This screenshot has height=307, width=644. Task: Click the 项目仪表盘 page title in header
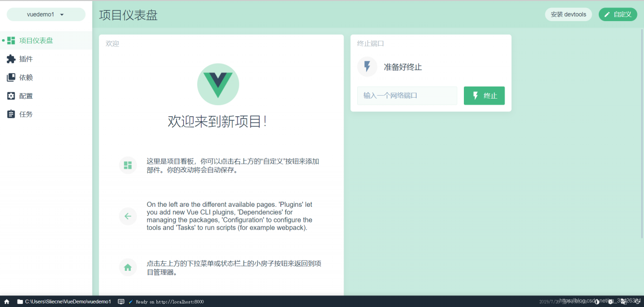tap(128, 15)
